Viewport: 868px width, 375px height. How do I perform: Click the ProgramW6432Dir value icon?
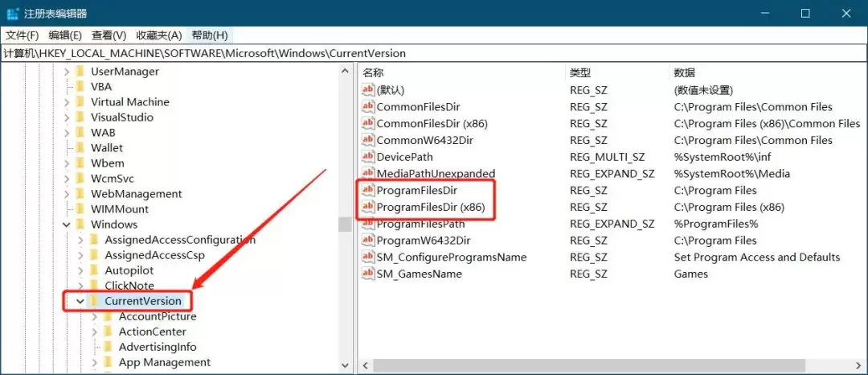368,241
